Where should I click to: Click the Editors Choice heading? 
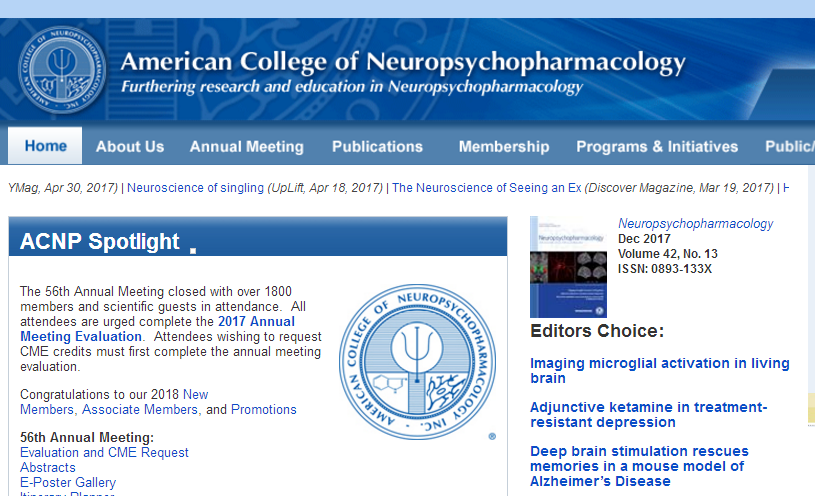pos(597,331)
